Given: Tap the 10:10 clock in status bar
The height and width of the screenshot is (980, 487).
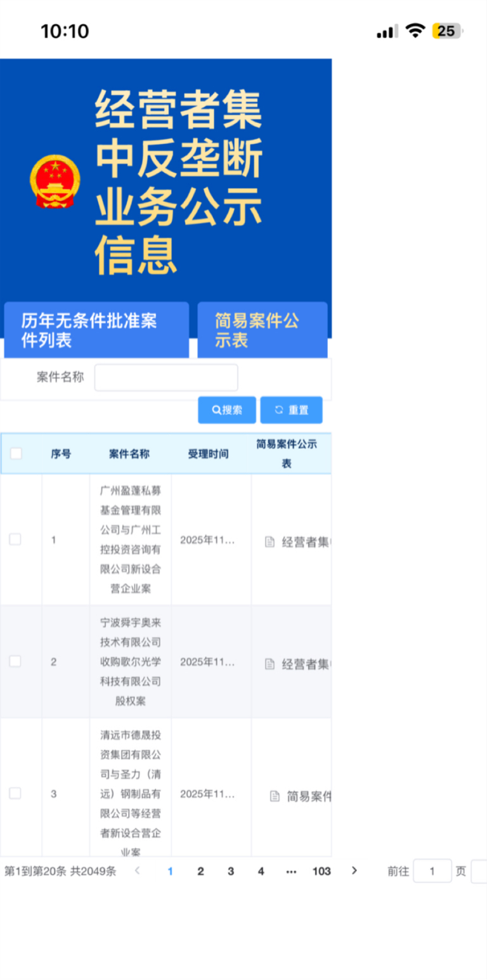Looking at the screenshot, I should click(65, 31).
